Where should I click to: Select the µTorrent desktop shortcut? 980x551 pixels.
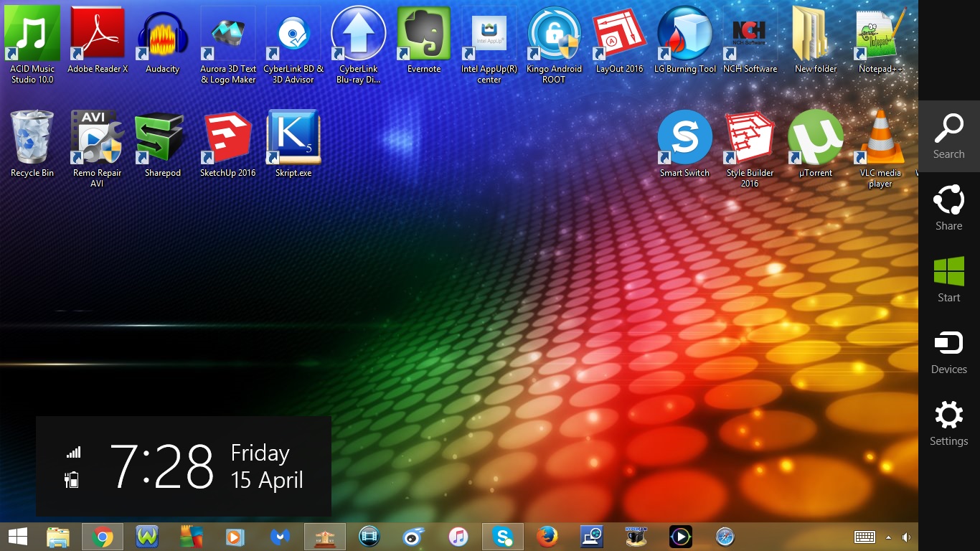[x=816, y=144]
